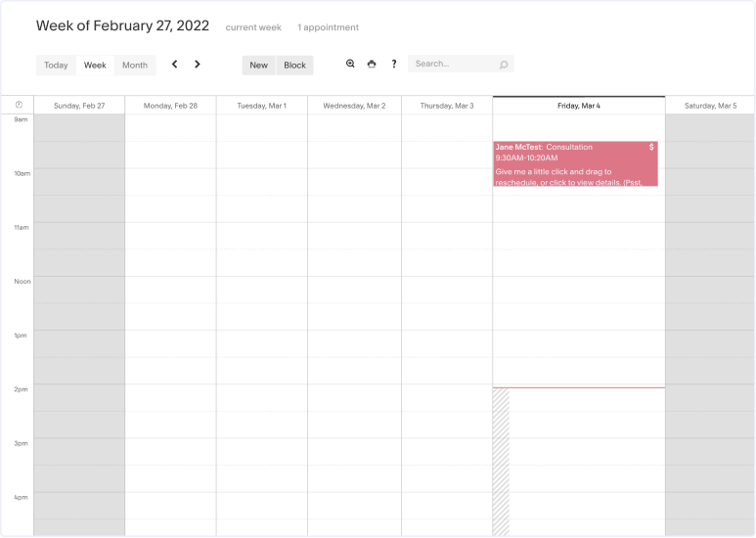The height and width of the screenshot is (538, 756).
Task: Click the 9am time label
Action: click(x=21, y=119)
